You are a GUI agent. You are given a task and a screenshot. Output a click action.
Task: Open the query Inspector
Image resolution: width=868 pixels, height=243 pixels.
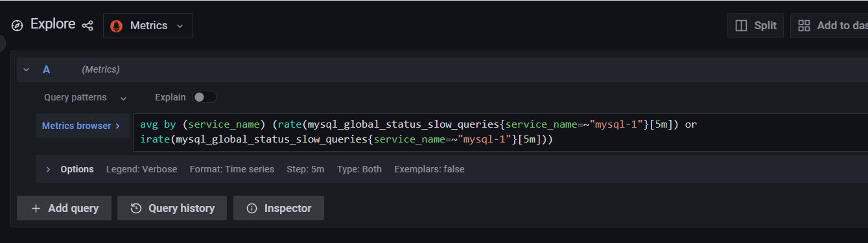click(x=279, y=208)
